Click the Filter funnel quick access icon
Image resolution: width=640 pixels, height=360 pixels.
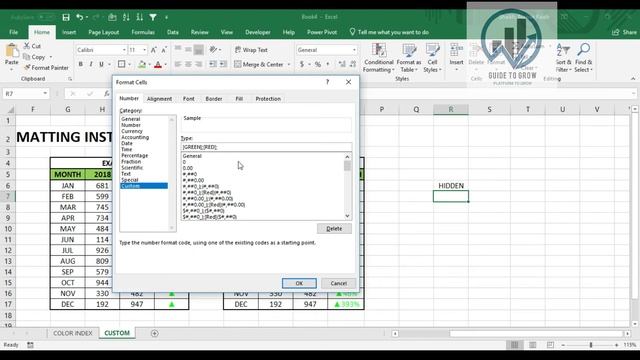pos(153,17)
